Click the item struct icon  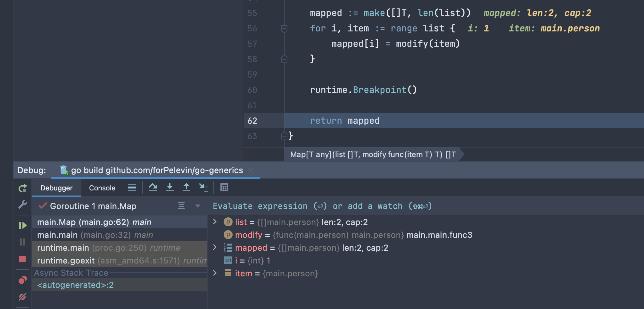click(228, 273)
